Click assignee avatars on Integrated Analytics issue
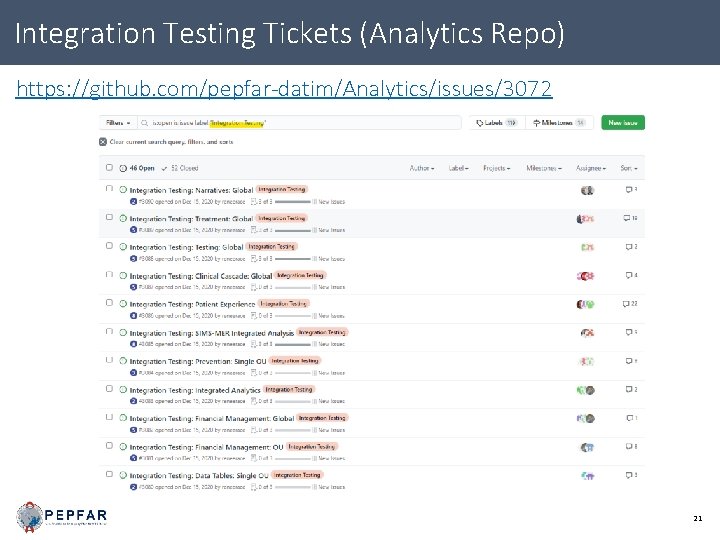Screen dimensions: 720x540 coord(586,390)
